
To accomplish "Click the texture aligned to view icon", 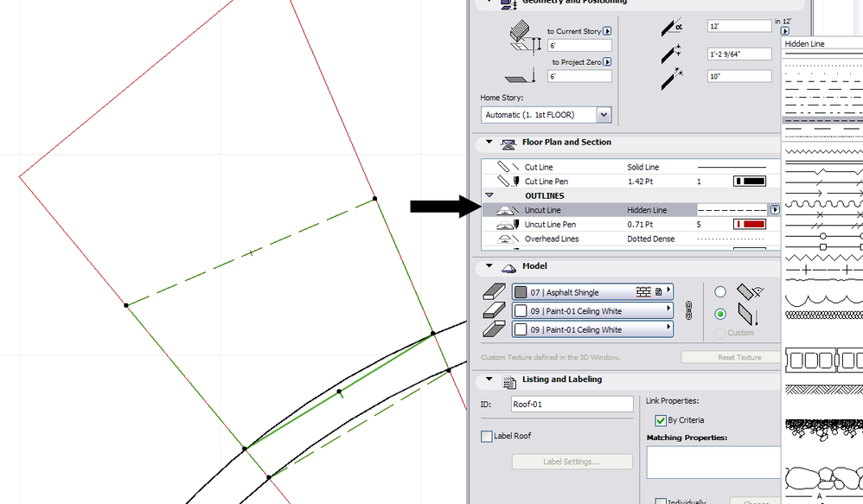I will coord(750,291).
